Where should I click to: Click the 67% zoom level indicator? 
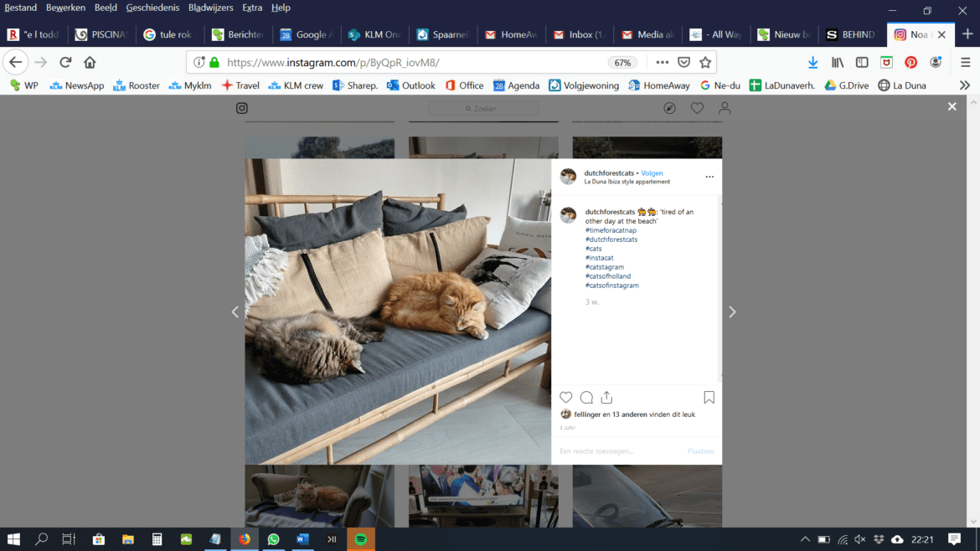coord(622,63)
